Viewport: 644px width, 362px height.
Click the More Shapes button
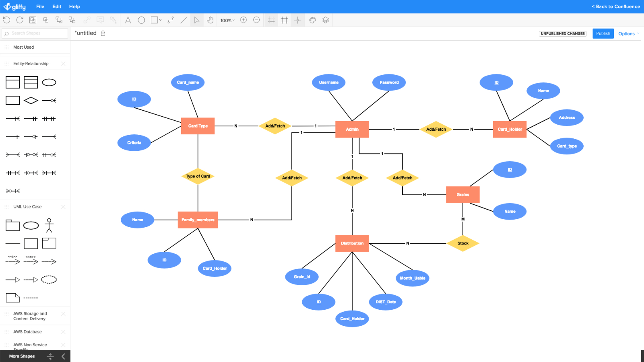(x=22, y=356)
